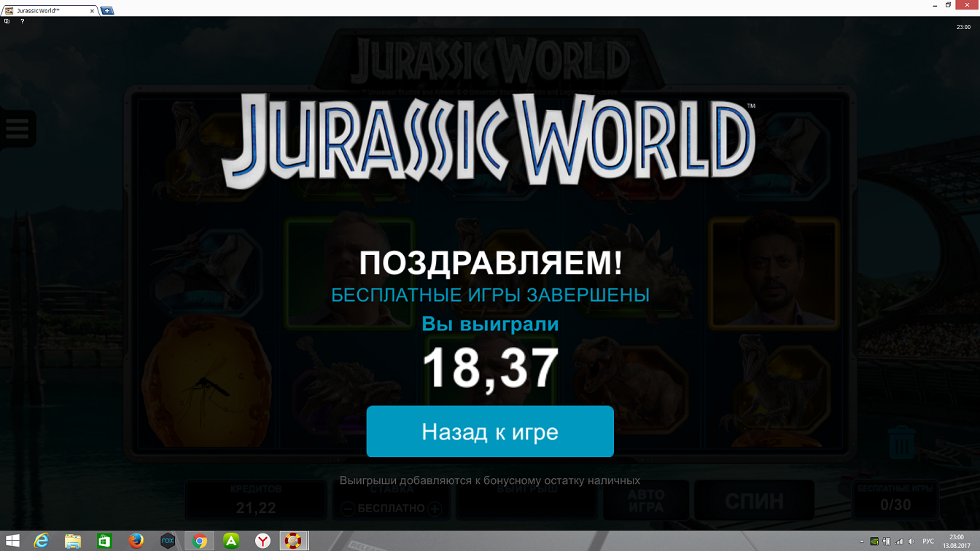
Task: Open the Windows Start menu
Action: coord(12,541)
